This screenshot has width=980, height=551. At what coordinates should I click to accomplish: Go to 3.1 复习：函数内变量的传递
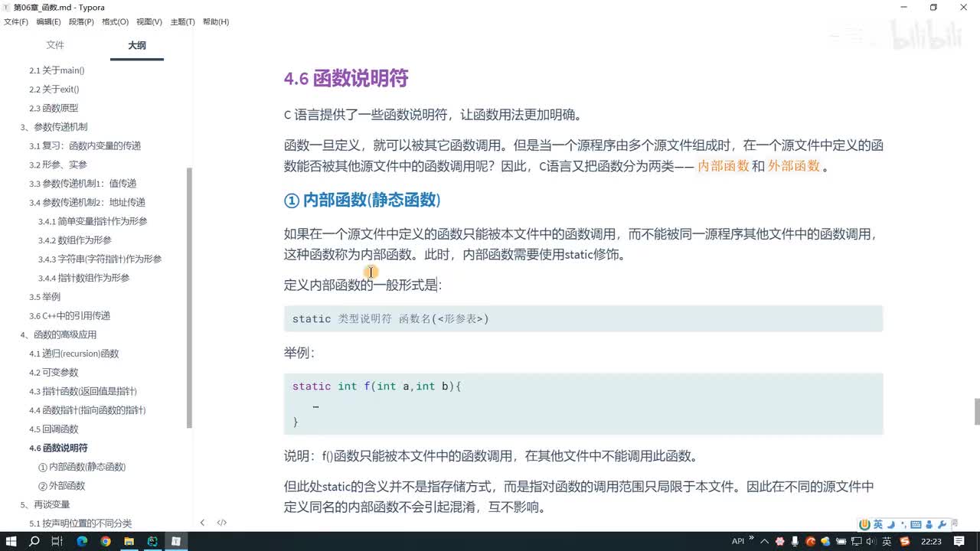click(x=85, y=145)
